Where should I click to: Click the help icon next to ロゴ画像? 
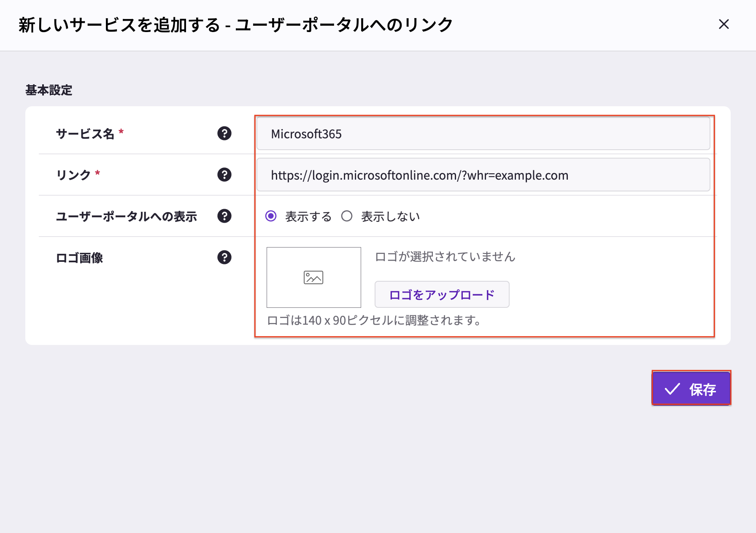(224, 257)
